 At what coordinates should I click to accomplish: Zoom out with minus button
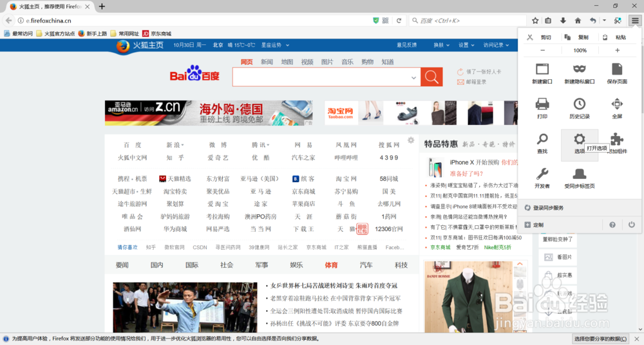(x=542, y=50)
